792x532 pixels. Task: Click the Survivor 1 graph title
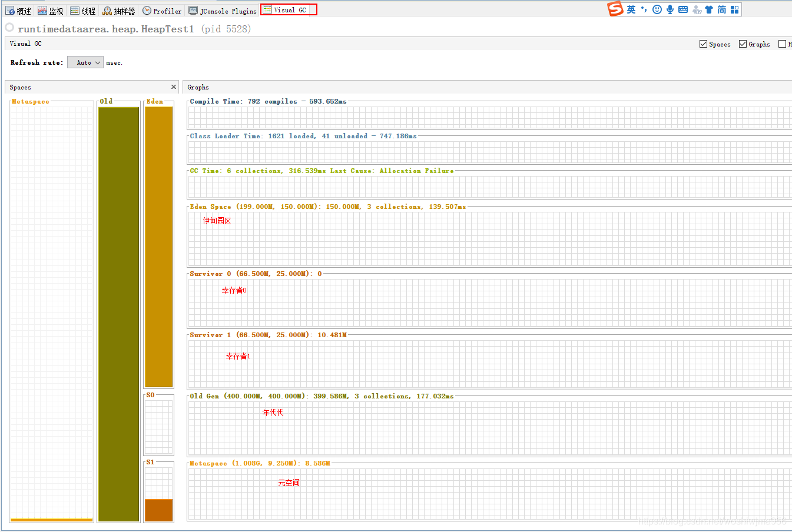(x=268, y=335)
